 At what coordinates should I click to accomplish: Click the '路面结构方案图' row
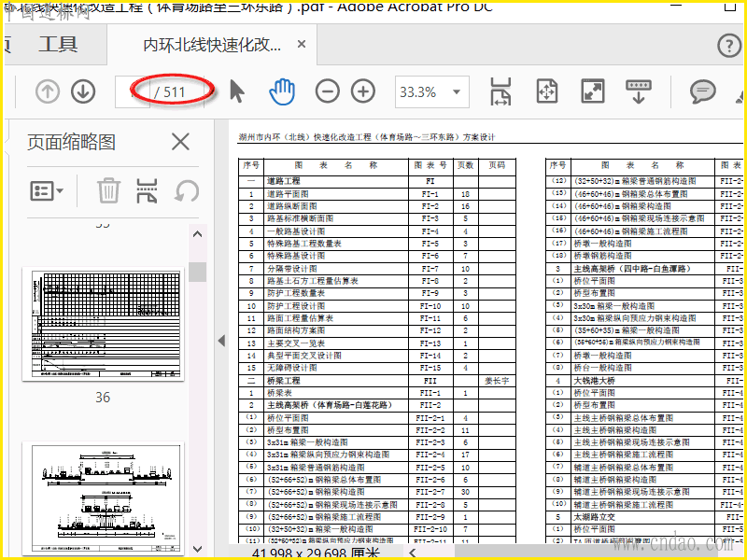tap(296, 330)
